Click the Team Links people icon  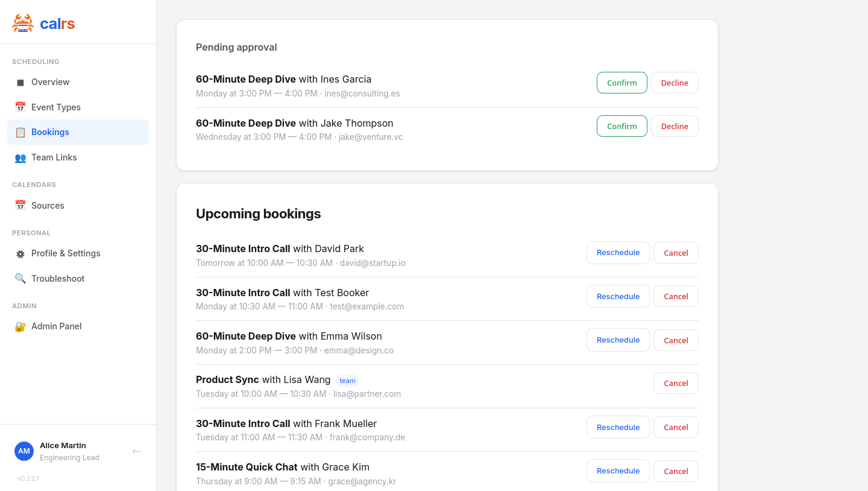[20, 157]
